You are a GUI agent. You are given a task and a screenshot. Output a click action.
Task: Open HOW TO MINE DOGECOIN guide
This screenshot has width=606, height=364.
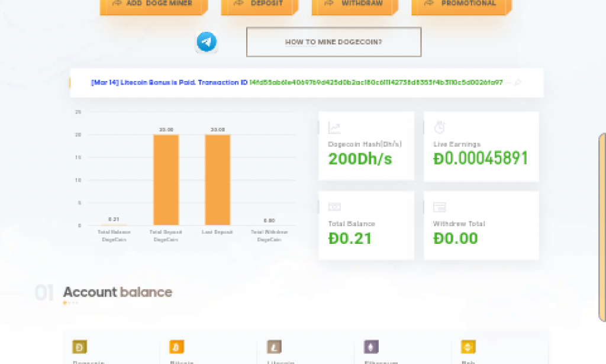point(333,41)
